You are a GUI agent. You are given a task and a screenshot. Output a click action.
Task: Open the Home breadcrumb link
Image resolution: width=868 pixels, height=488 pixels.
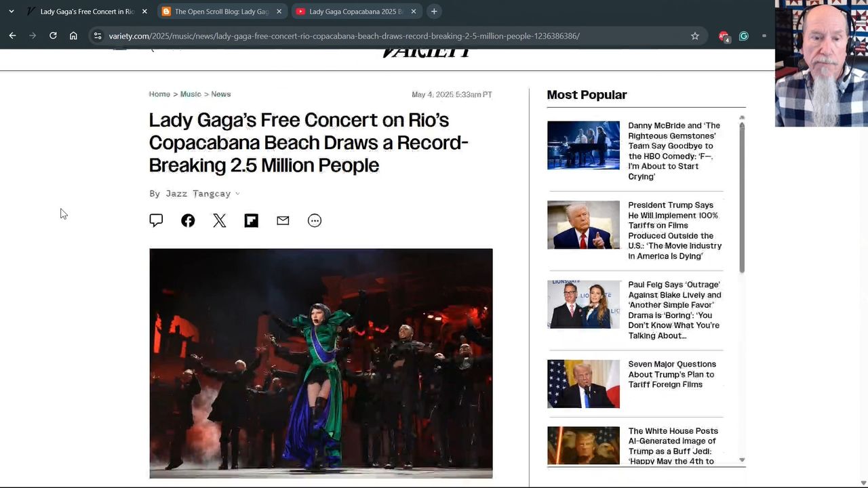(x=159, y=94)
